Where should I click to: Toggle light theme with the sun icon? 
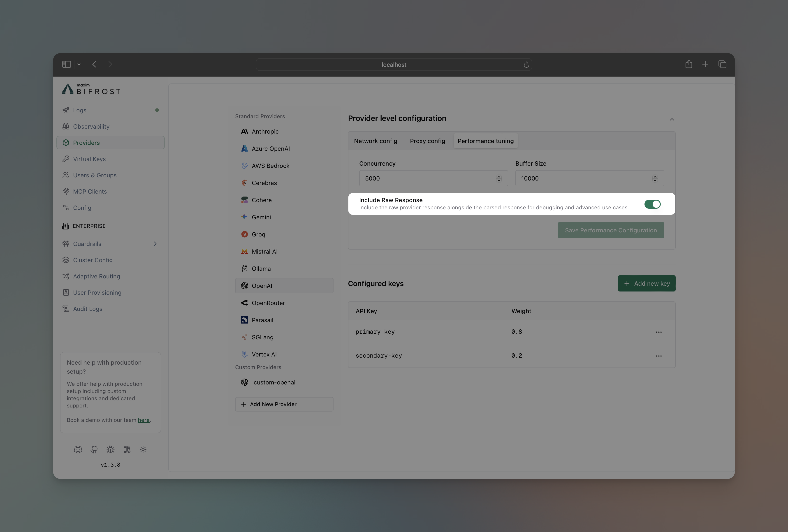click(x=143, y=449)
